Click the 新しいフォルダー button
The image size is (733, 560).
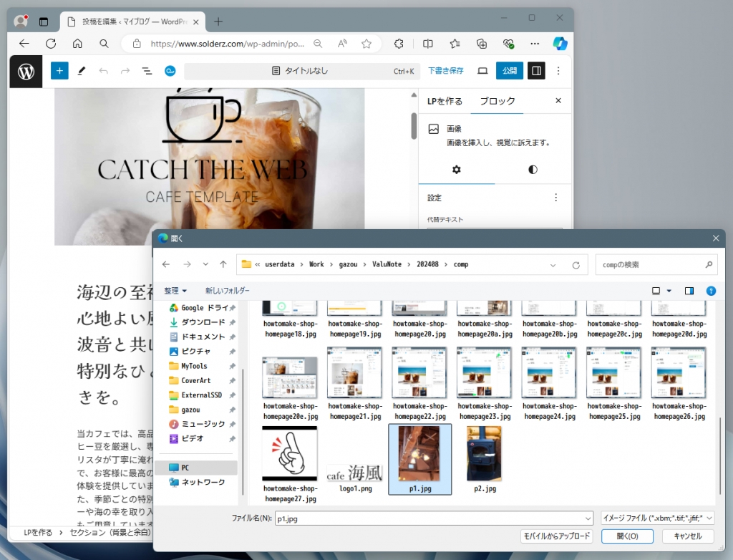click(x=227, y=291)
